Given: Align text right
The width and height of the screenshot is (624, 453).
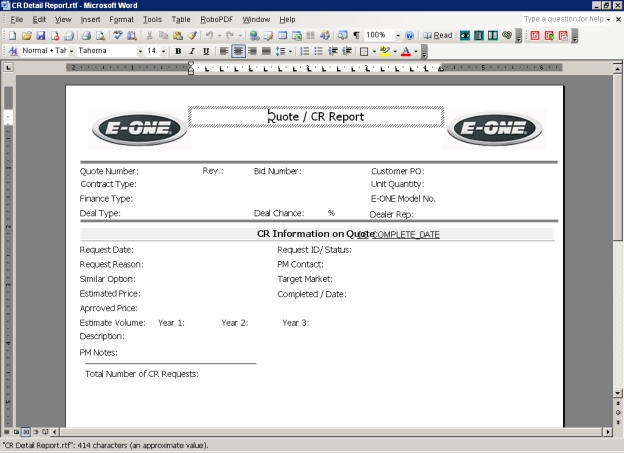Looking at the screenshot, I should [252, 51].
